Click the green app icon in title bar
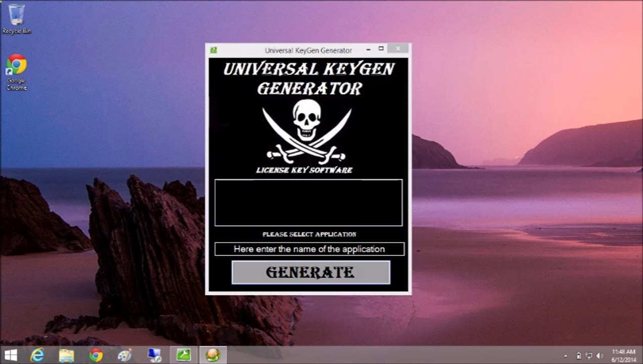643x364 pixels. tap(213, 50)
